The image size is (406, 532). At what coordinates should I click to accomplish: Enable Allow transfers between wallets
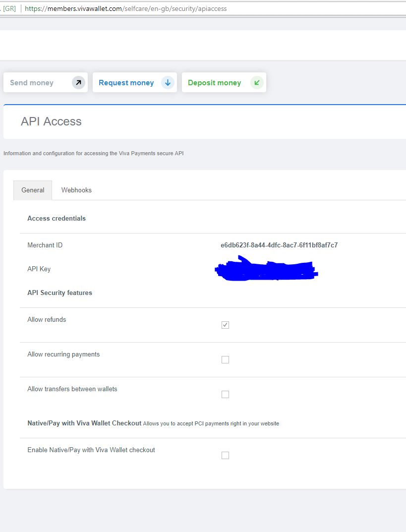[x=226, y=394]
